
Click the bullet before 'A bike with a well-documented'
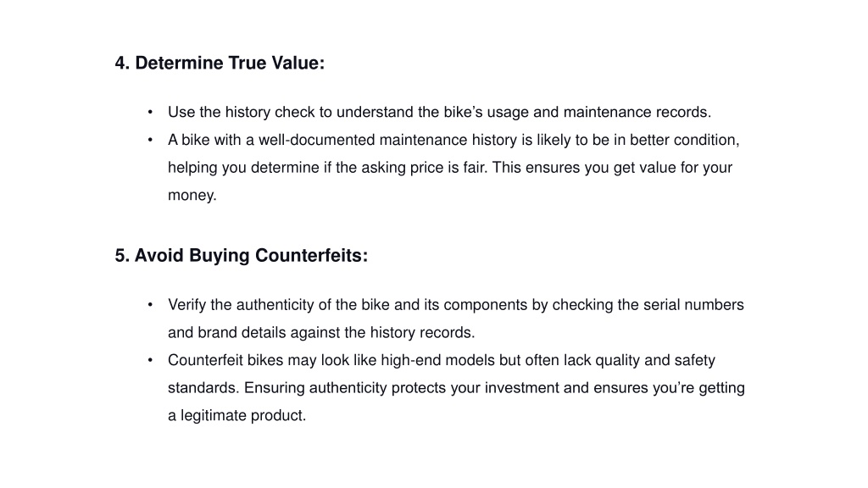[150, 140]
